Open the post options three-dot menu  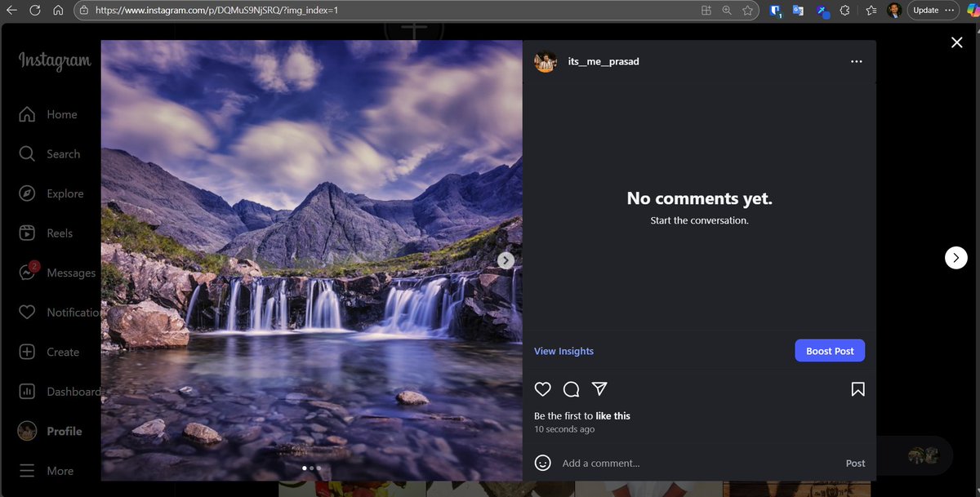pyautogui.click(x=856, y=61)
